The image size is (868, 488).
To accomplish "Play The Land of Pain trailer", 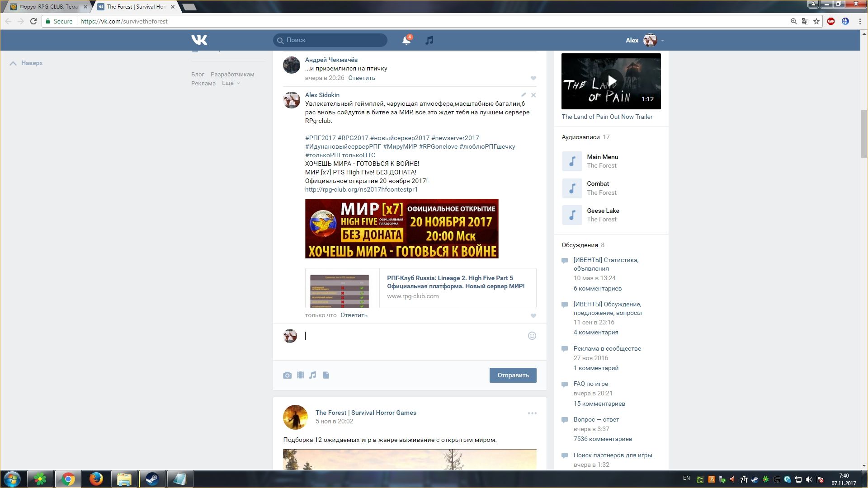I will click(x=611, y=81).
